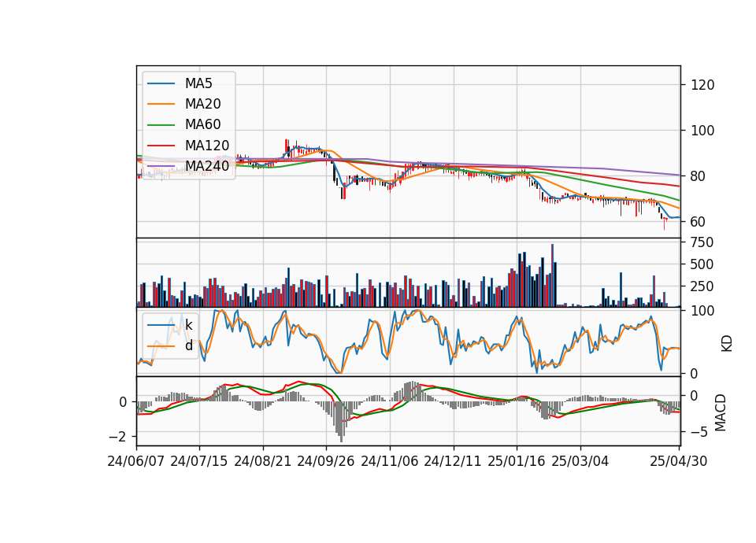The height and width of the screenshot is (543, 756).
Task: Click the 24/09/26 date label
Action: 326,462
